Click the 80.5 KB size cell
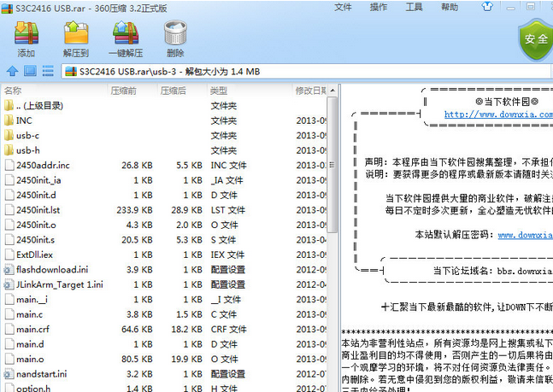The image size is (553, 392). (x=137, y=360)
